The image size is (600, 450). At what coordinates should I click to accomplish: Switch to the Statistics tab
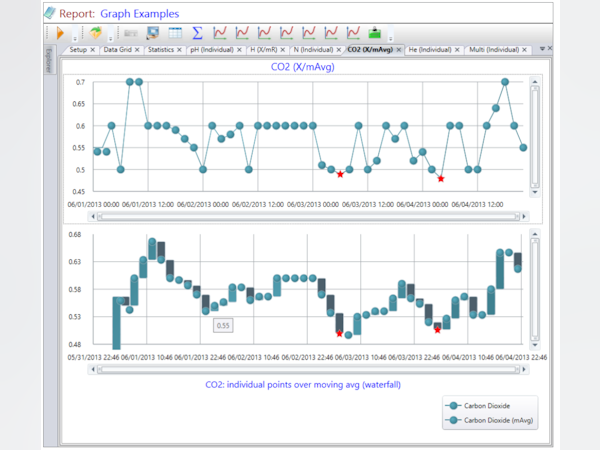coord(161,50)
